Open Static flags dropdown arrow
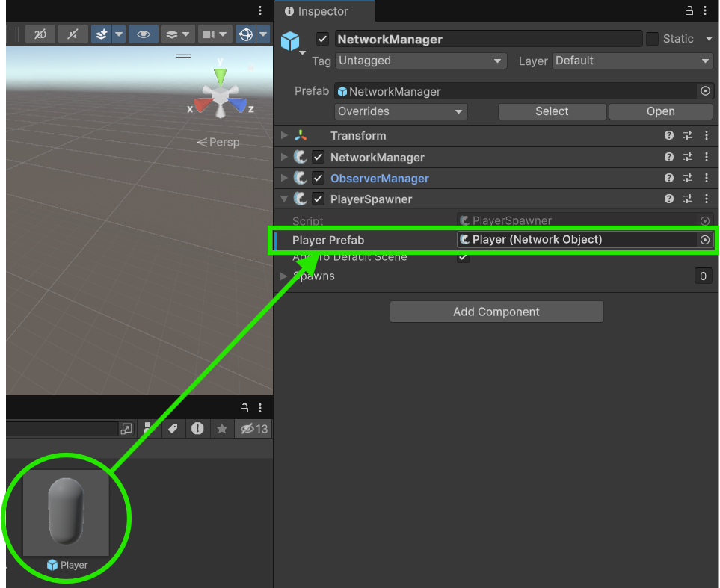Viewport: 720px width, 588px height. [x=709, y=39]
